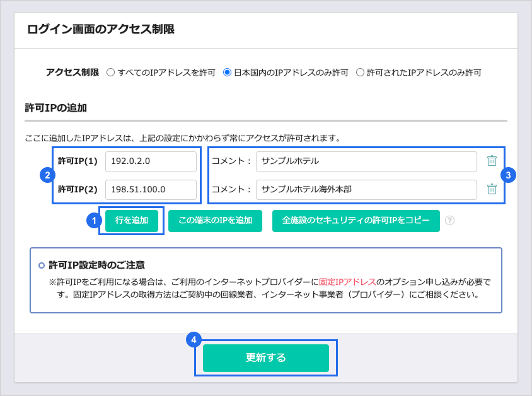The width and height of the screenshot is (532, 396).
Task: Submit changes with 更新する button
Action: coord(265,358)
